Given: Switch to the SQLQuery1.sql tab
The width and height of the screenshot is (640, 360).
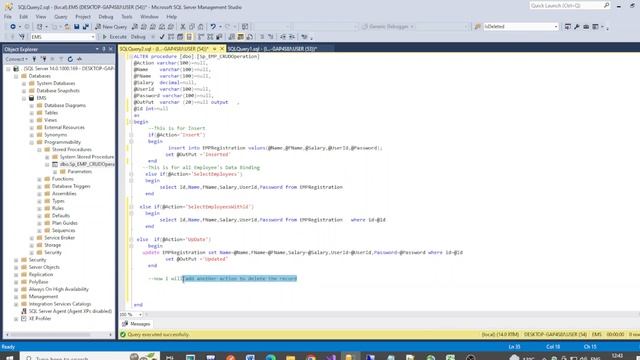Looking at the screenshot, I should pos(272,49).
